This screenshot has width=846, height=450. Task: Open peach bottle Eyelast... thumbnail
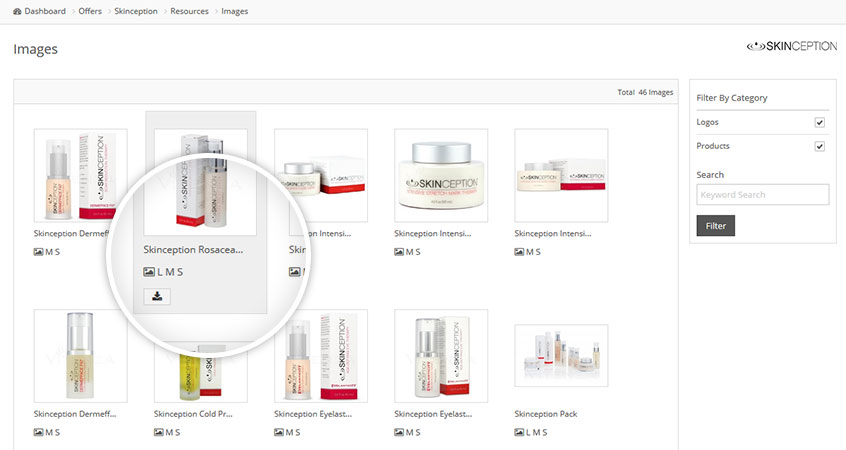coord(320,356)
